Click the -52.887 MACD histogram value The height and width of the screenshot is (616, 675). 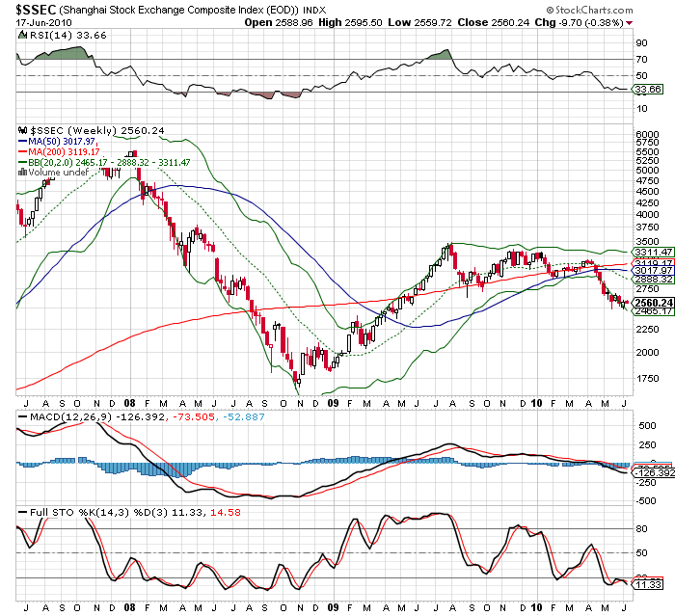click(244, 416)
